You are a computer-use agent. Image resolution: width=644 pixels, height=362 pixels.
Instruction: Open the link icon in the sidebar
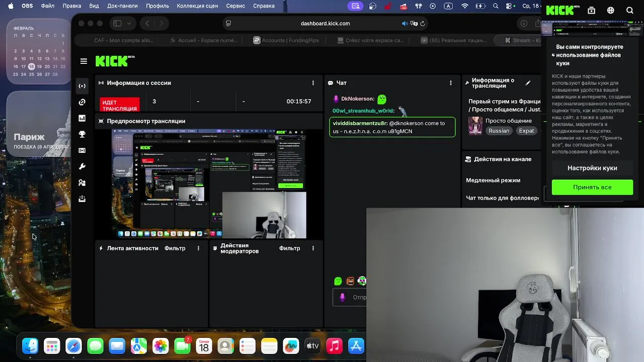[x=82, y=102]
